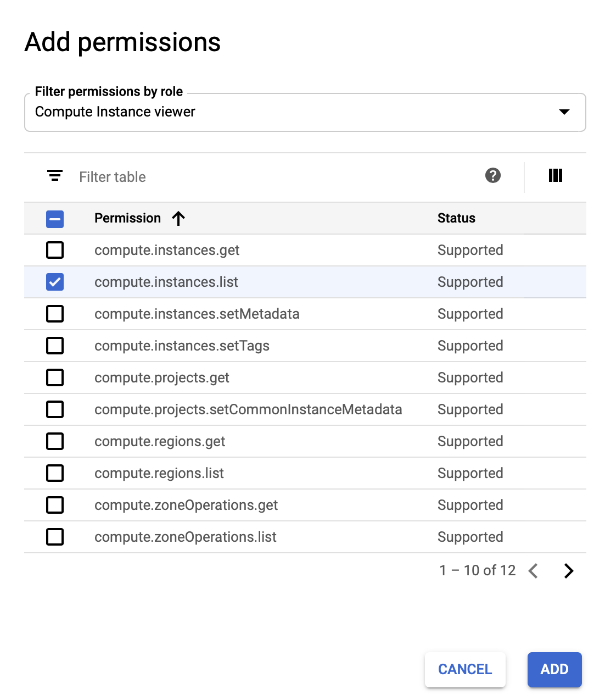Select the compute.projects.get row
The image size is (605, 700).
point(162,378)
